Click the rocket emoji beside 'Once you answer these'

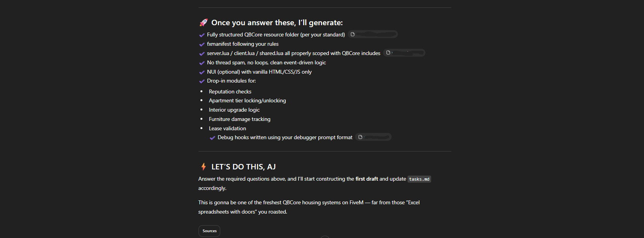point(203,23)
